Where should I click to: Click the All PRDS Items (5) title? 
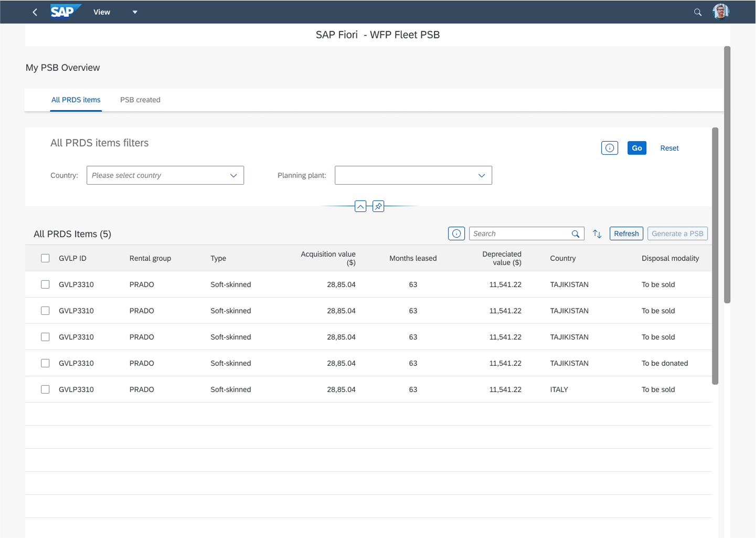click(x=72, y=234)
